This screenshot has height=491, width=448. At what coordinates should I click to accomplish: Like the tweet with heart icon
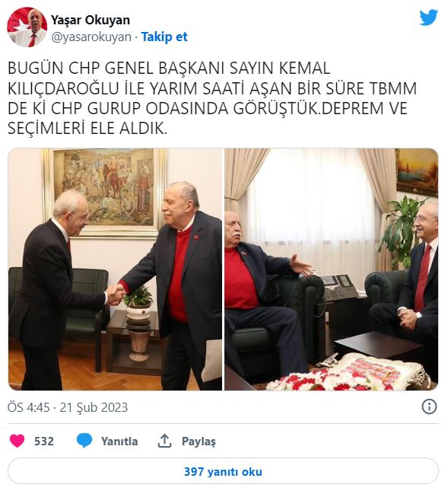pyautogui.click(x=17, y=441)
